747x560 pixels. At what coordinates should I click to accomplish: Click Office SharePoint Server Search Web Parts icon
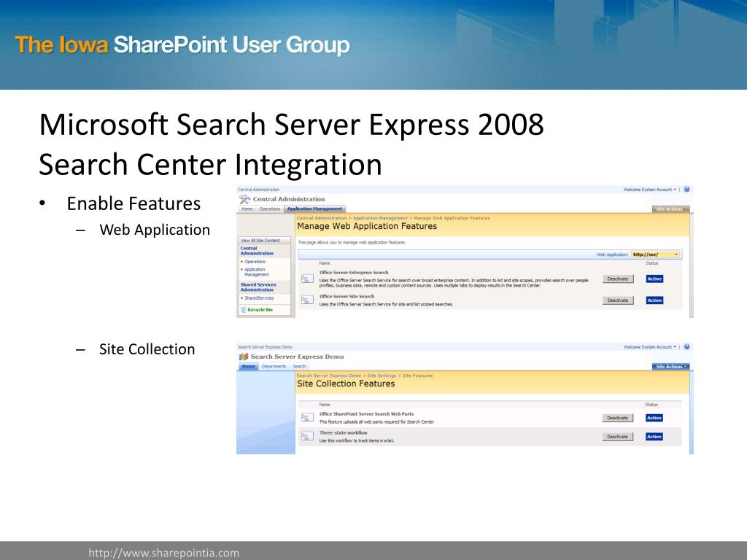coord(307,418)
